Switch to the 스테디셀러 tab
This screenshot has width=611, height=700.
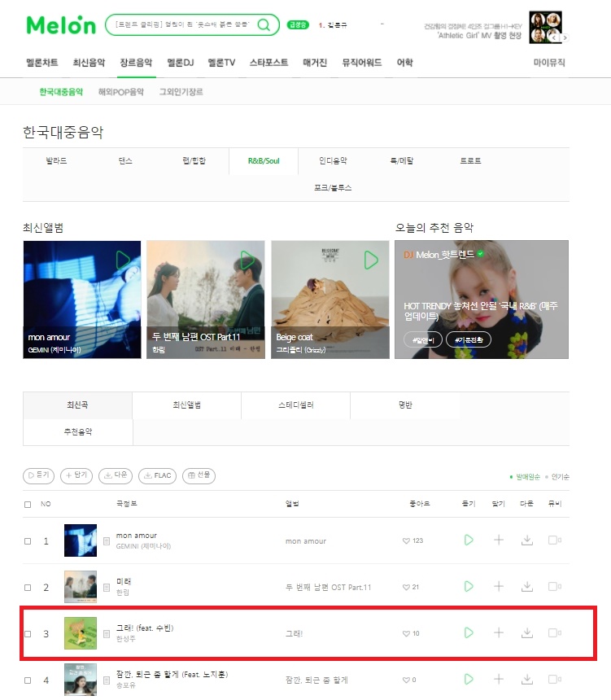point(296,405)
